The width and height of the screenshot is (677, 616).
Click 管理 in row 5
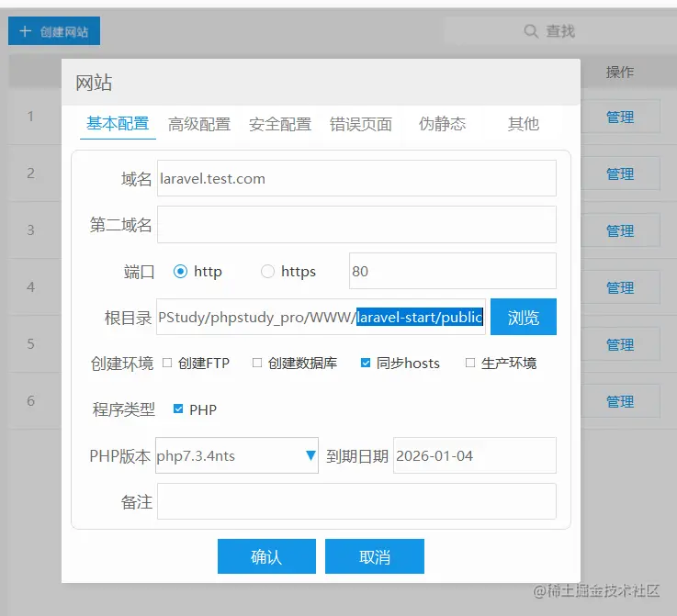[x=620, y=344]
